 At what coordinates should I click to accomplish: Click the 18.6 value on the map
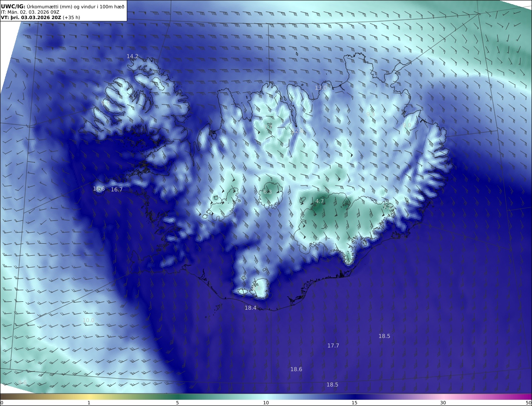296,369
